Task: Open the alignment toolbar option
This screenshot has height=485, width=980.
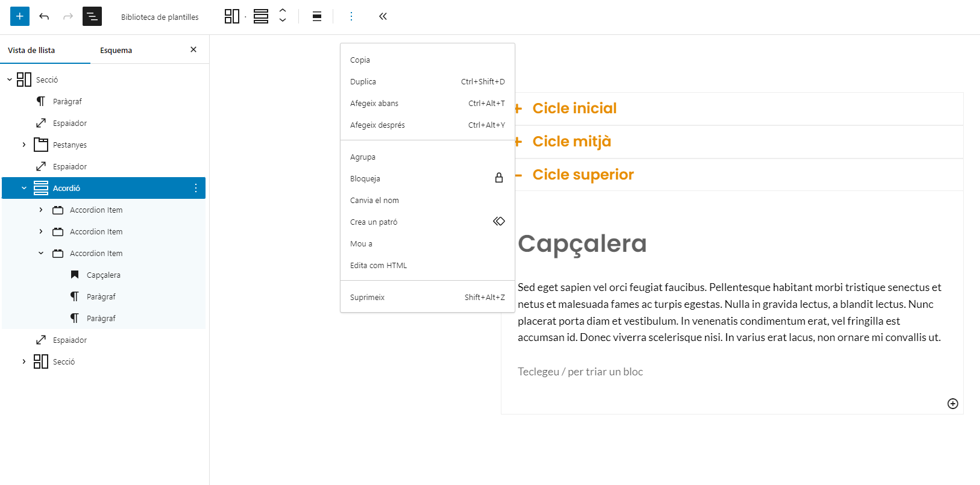Action: point(317,16)
